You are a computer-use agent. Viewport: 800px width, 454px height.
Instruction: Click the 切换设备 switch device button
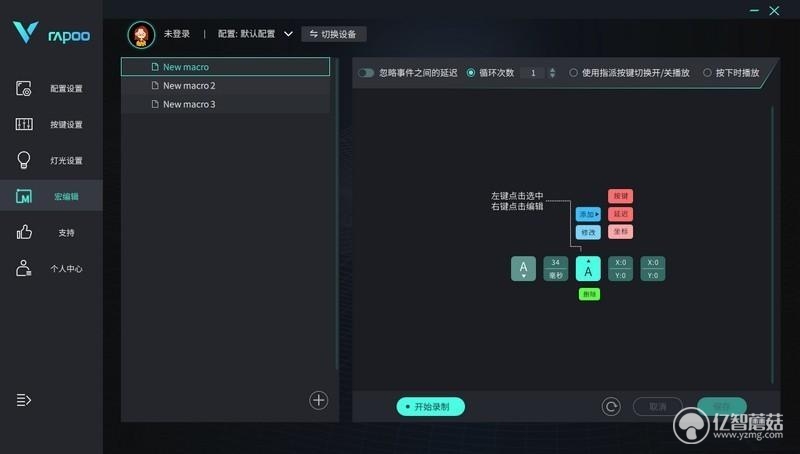point(334,34)
